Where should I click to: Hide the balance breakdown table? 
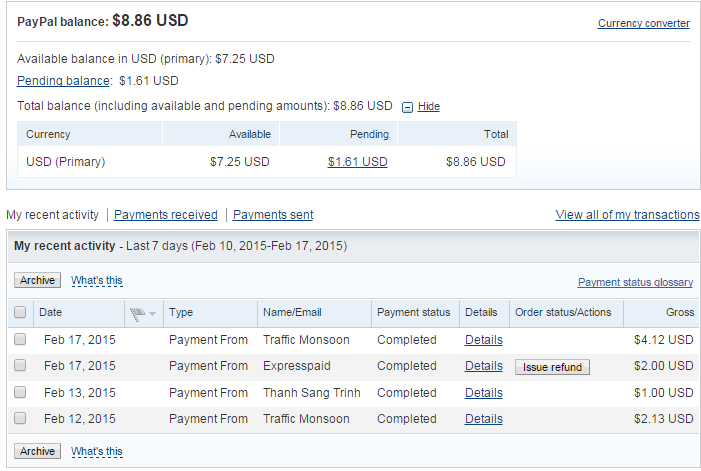click(x=428, y=107)
